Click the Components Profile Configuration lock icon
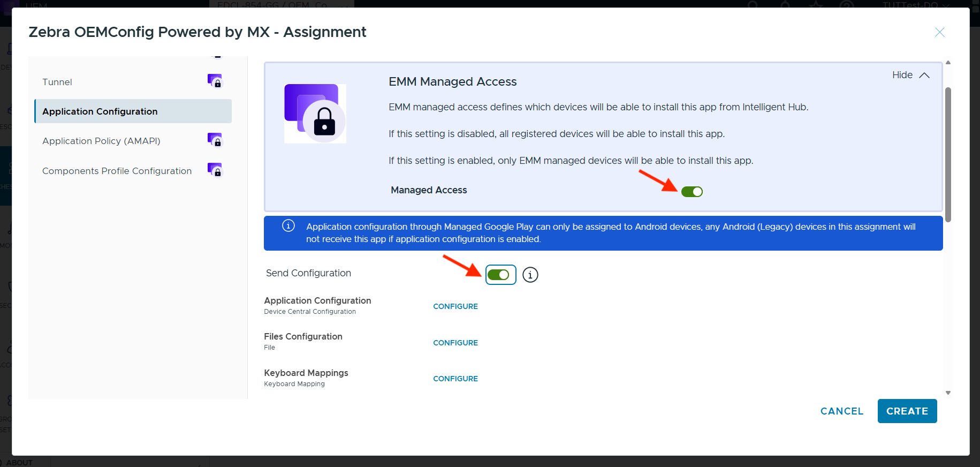Screen dimensions: 980x467 coord(215,170)
